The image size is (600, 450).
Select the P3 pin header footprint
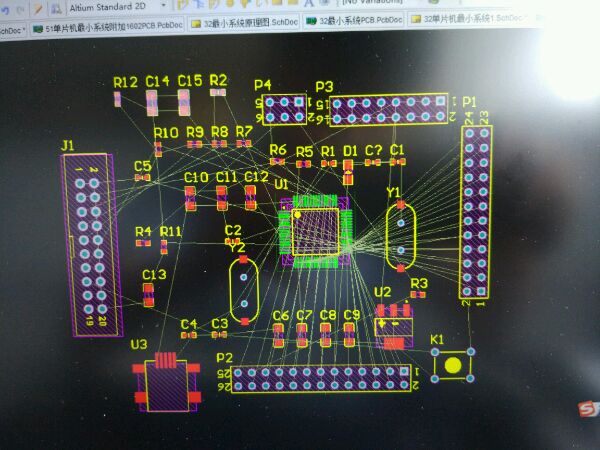388,109
